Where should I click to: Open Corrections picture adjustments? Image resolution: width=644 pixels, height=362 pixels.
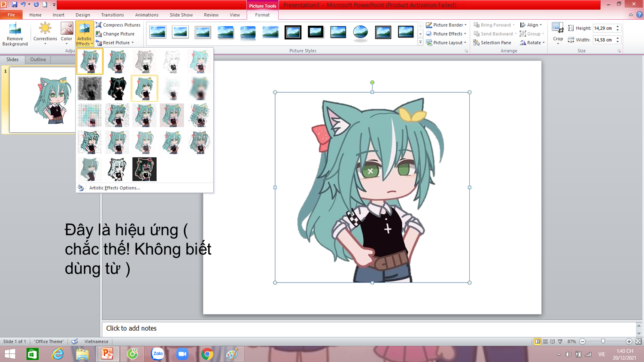[45, 34]
